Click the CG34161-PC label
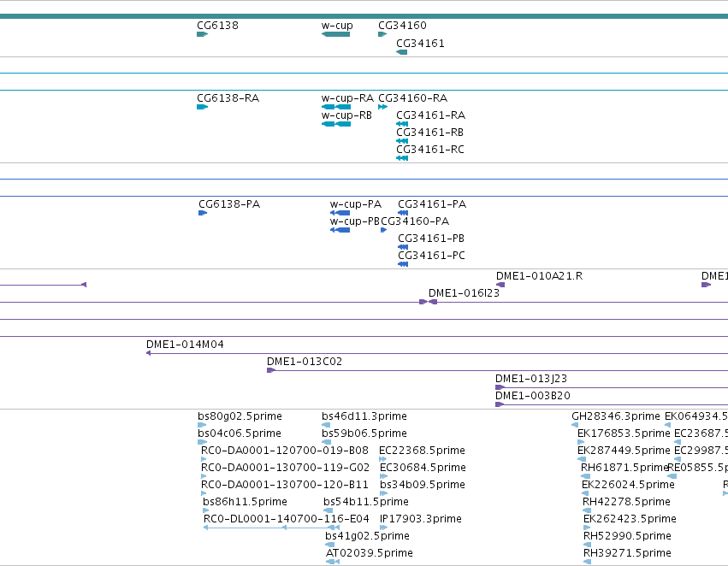 431,256
